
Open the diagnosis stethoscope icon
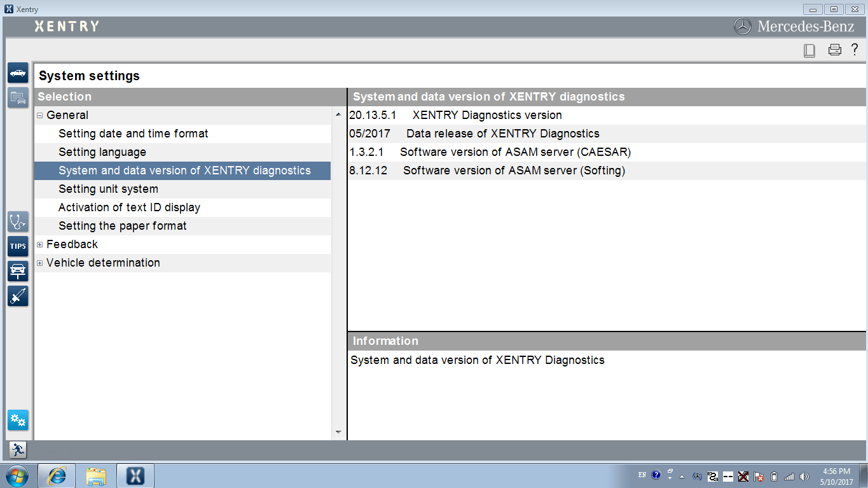click(x=18, y=221)
